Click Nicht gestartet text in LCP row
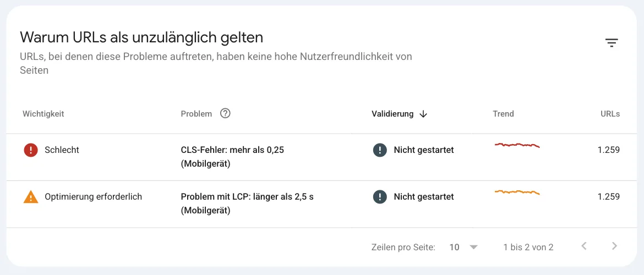The height and width of the screenshot is (275, 644). [424, 197]
